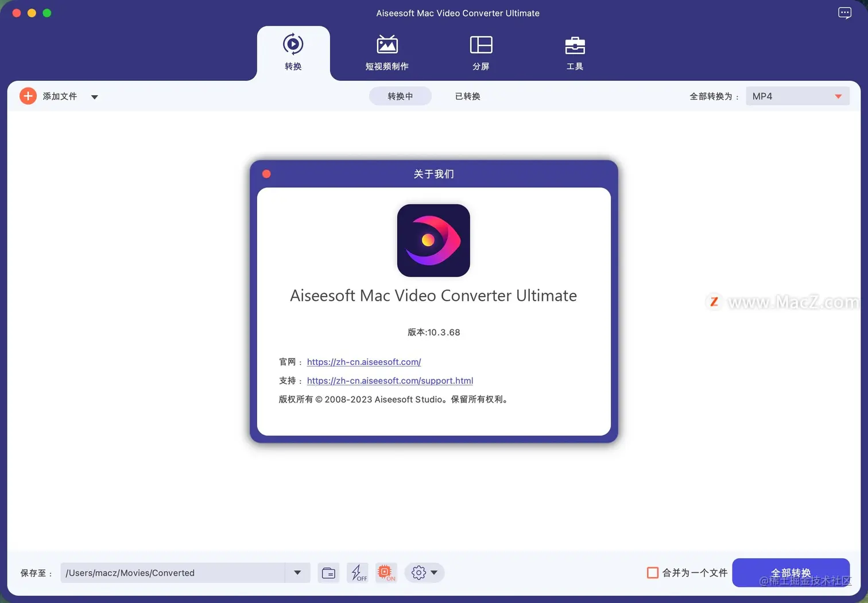Open the MP4 output format dropdown
The height and width of the screenshot is (603, 868).
coord(797,96)
